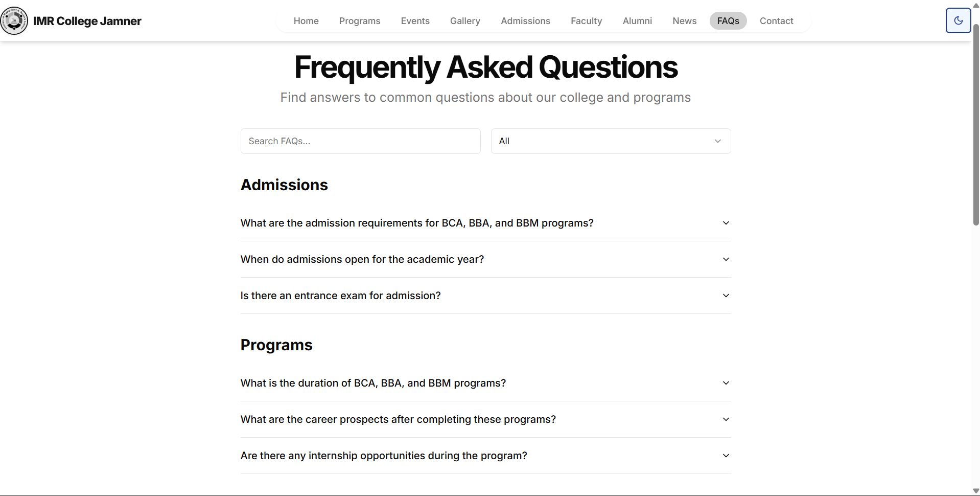Image resolution: width=980 pixels, height=496 pixels.
Task: Expand the career prospects FAQ
Action: 485,419
